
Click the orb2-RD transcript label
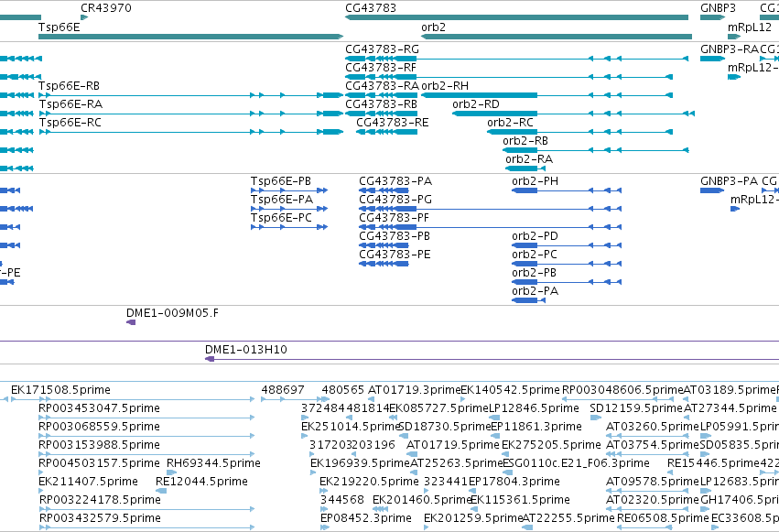(476, 104)
